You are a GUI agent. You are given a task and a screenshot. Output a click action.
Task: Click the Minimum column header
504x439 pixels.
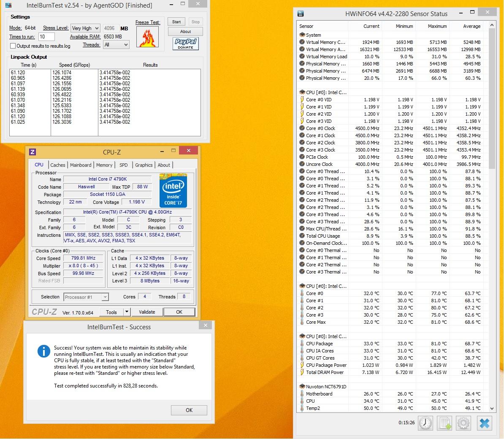[398, 26]
